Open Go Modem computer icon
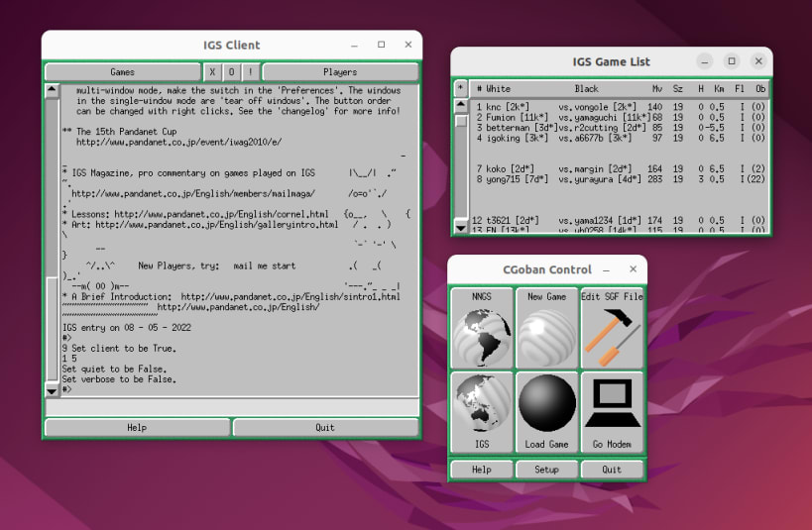Image resolution: width=812 pixels, height=530 pixels. coord(612,411)
